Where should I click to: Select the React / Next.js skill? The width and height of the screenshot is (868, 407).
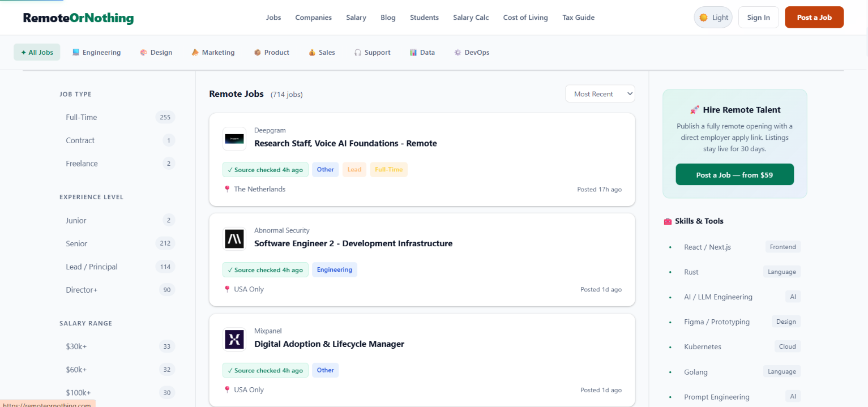point(707,247)
